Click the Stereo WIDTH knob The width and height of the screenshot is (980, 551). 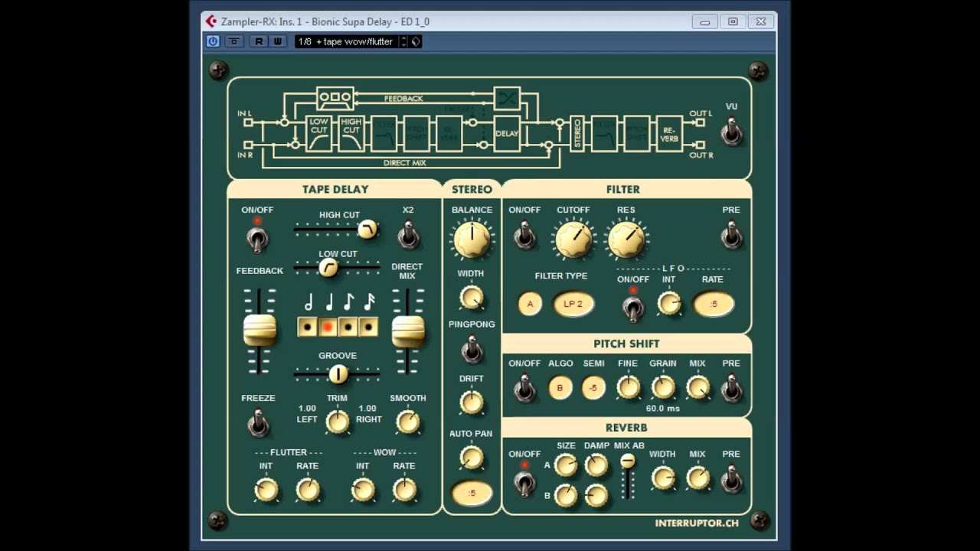[472, 298]
